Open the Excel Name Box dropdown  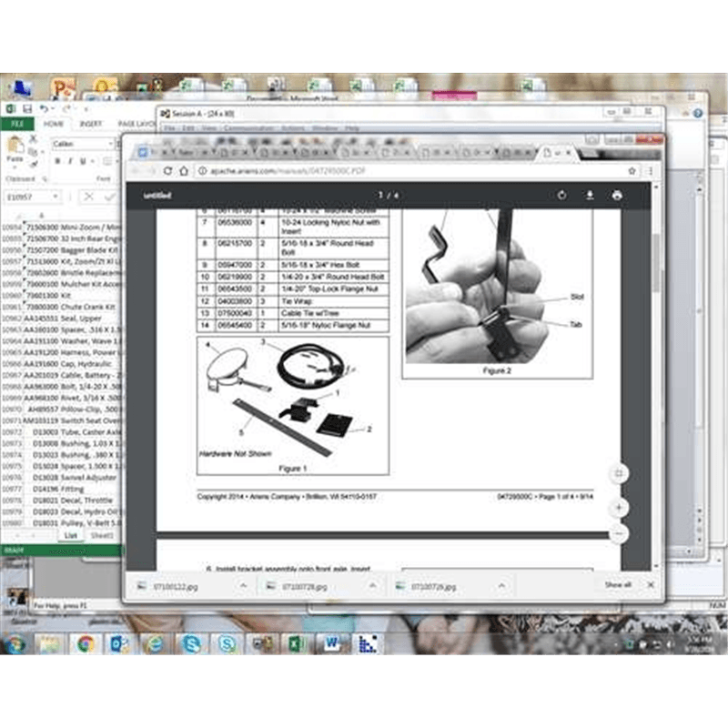tap(56, 197)
